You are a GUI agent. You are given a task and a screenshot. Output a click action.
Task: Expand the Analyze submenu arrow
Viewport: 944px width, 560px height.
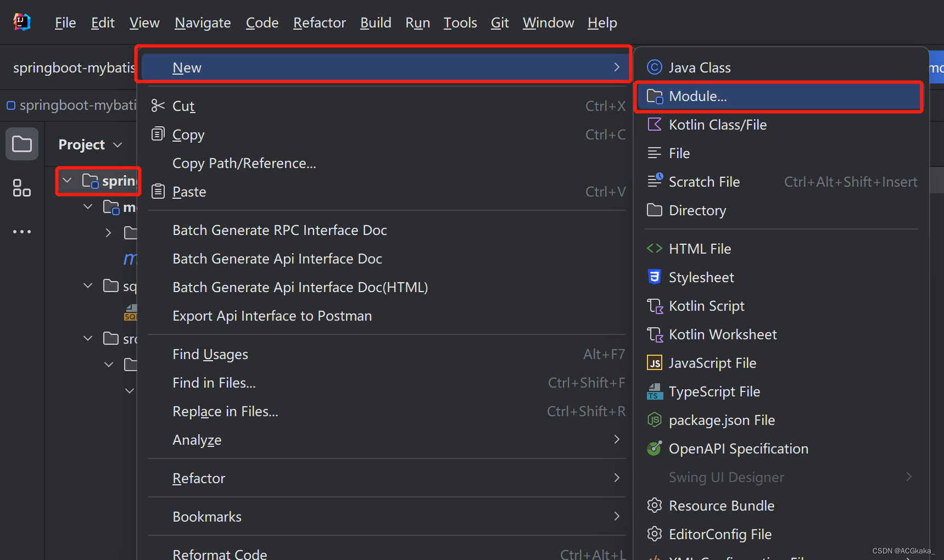coord(617,439)
